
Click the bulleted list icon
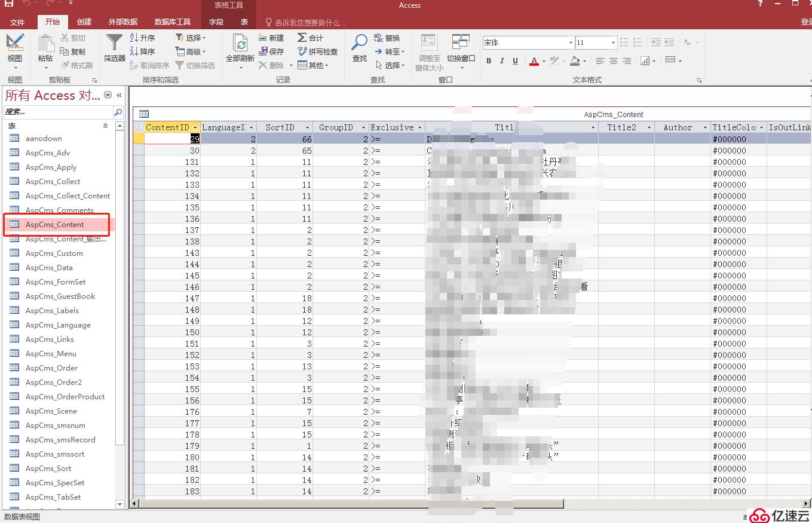(624, 42)
